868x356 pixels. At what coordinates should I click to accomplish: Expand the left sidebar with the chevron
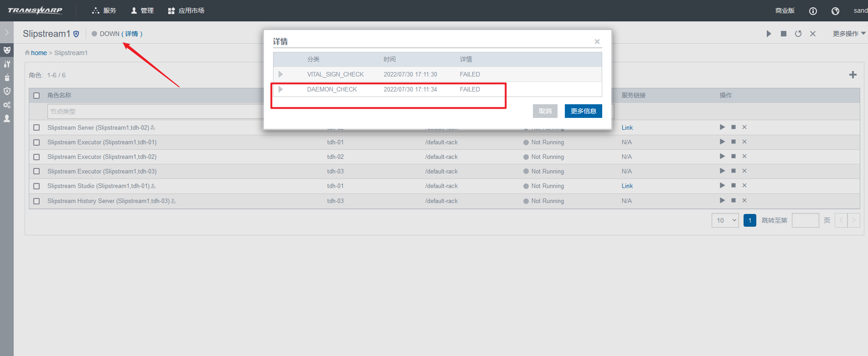(x=7, y=32)
